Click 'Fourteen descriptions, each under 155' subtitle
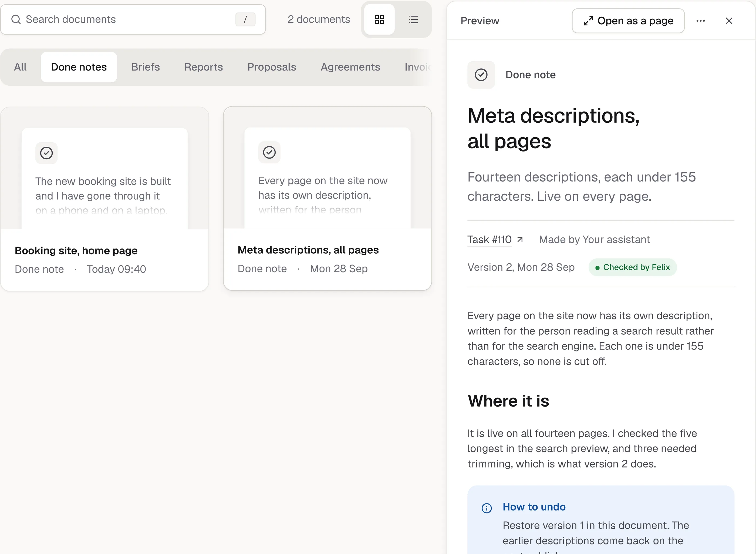This screenshot has width=756, height=554. tap(582, 177)
